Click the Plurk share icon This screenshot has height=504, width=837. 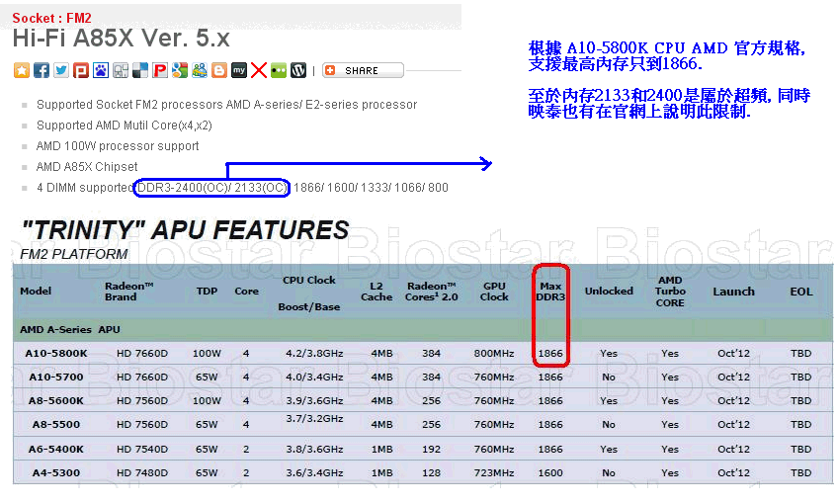[x=81, y=70]
